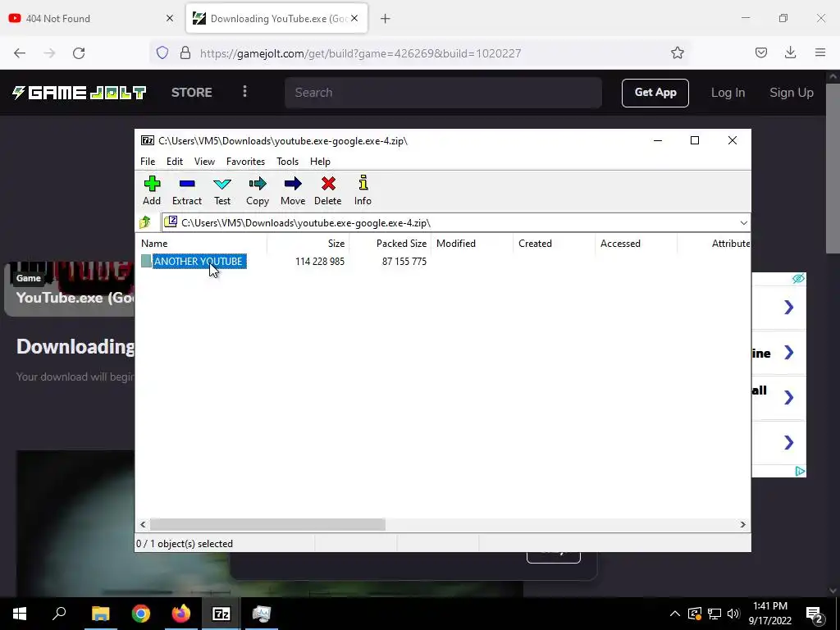Open the Firefox downloads panel

[790, 52]
